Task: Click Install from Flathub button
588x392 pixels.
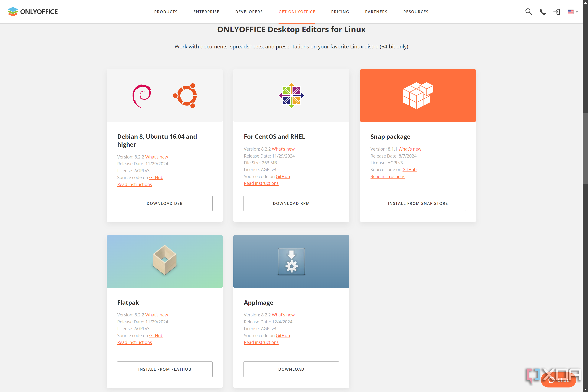Action: (x=165, y=369)
